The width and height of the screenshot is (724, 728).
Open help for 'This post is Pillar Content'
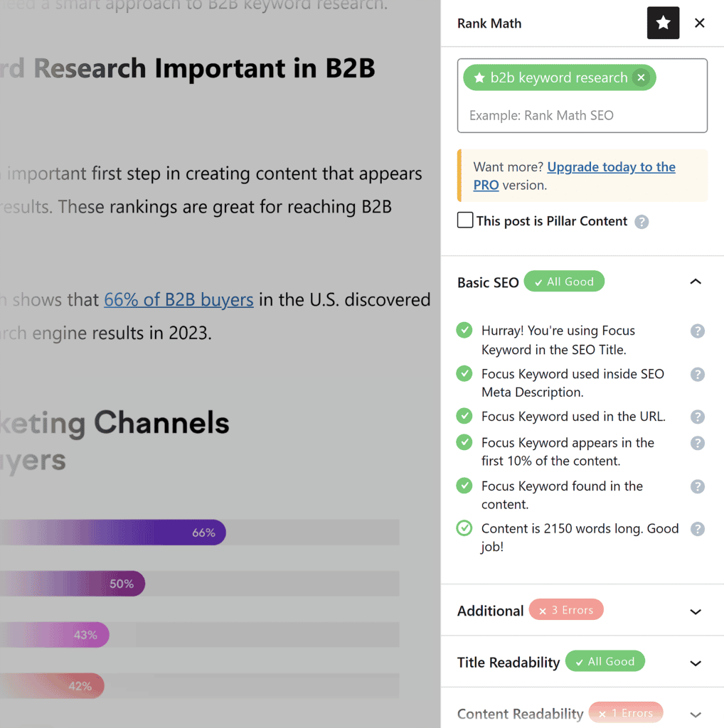[x=642, y=222]
